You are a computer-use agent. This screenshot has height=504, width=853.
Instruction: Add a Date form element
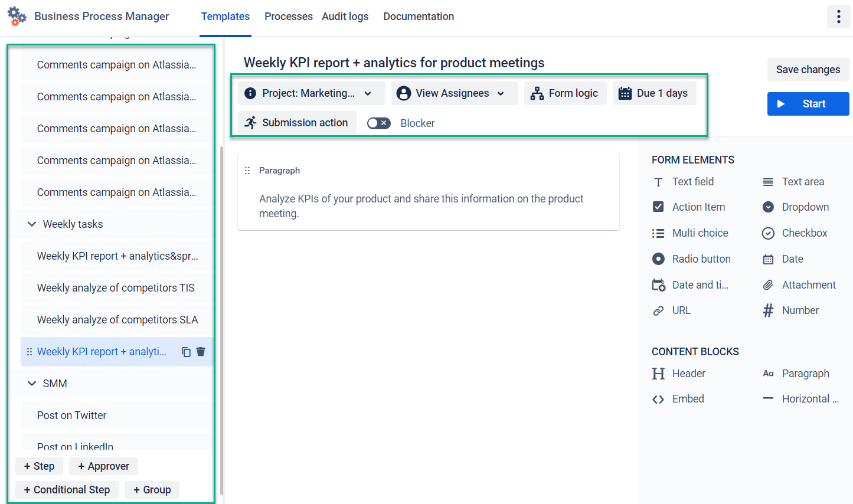coord(783,259)
